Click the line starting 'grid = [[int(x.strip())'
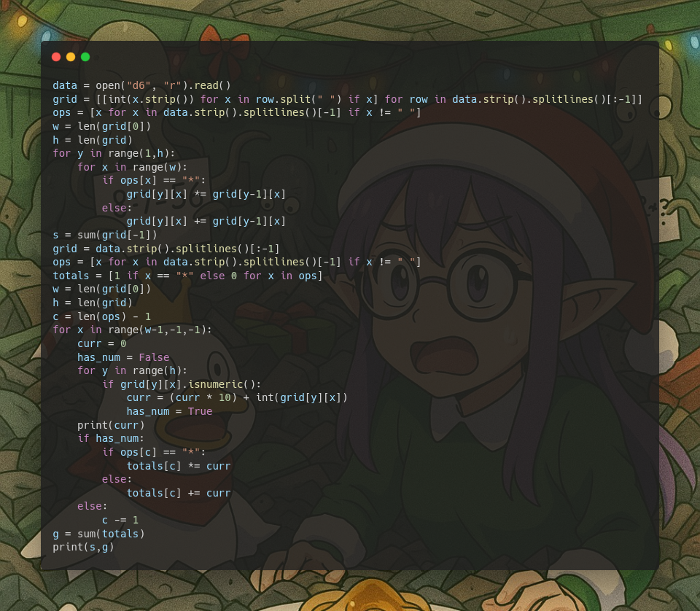This screenshot has width=700, height=611. 347,99
